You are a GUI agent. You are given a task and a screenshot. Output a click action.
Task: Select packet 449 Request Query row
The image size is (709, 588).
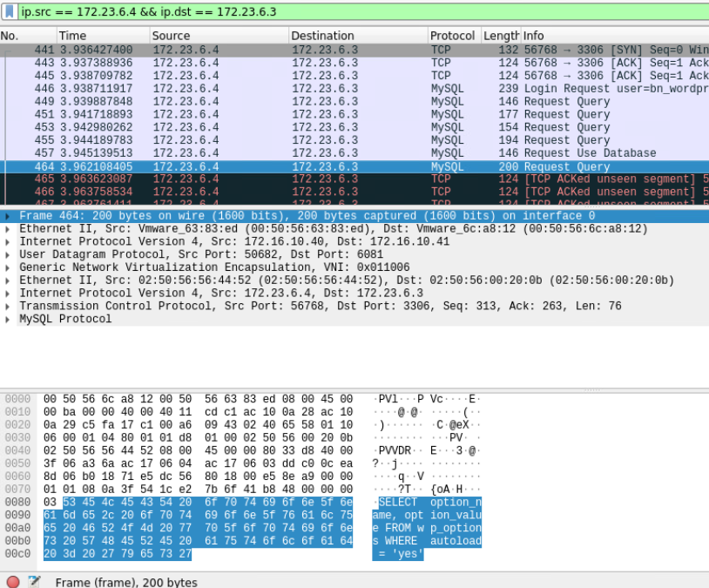[354, 101]
